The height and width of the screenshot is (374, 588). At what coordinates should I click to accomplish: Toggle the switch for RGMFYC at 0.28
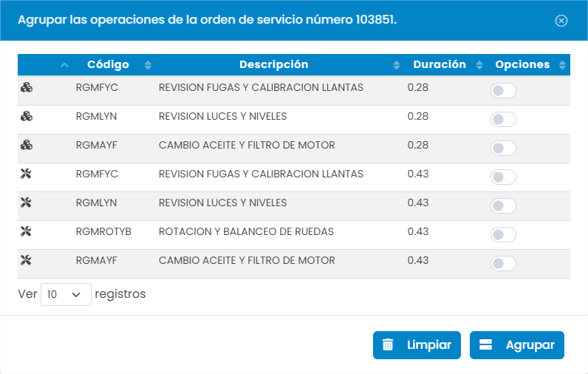[503, 90]
